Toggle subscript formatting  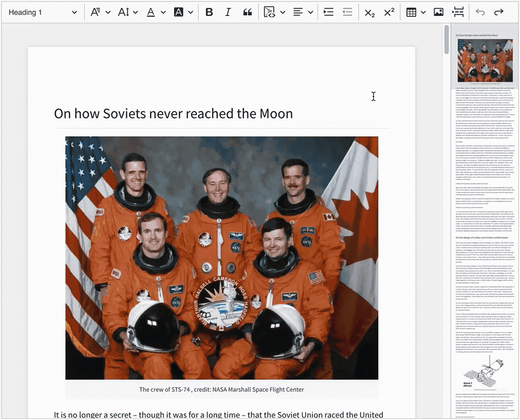tap(369, 13)
